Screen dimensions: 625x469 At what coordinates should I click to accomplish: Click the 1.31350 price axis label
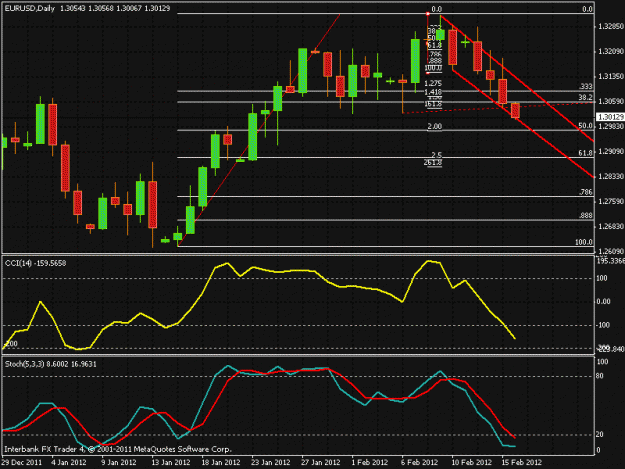[611, 76]
